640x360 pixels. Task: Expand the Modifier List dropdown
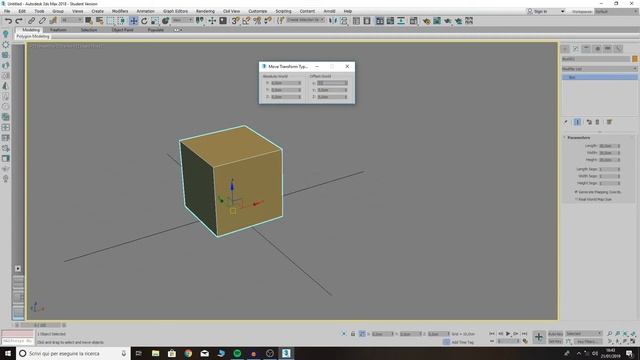pos(599,69)
